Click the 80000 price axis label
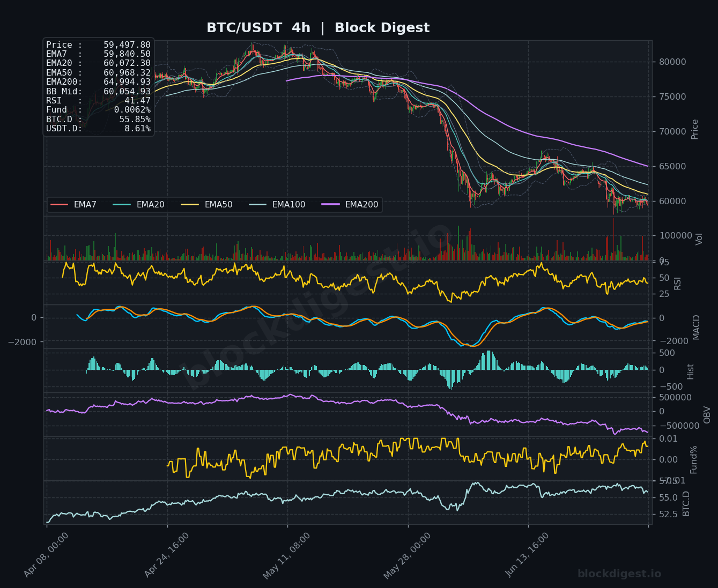The image size is (718, 588). tap(672, 62)
